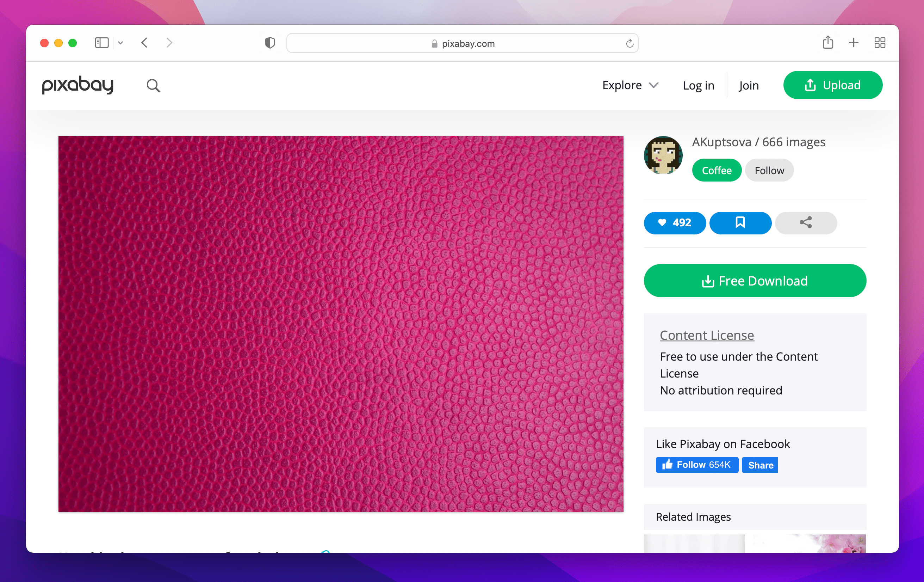This screenshot has height=582, width=924.
Task: Open Safari tab overview grid
Action: pos(880,43)
